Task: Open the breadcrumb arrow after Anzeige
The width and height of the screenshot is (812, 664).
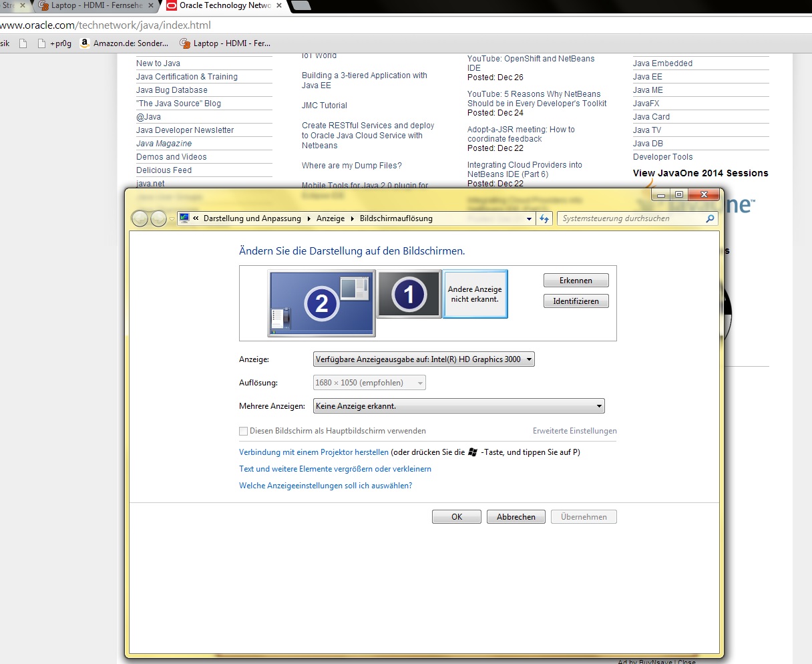Action: tap(352, 218)
